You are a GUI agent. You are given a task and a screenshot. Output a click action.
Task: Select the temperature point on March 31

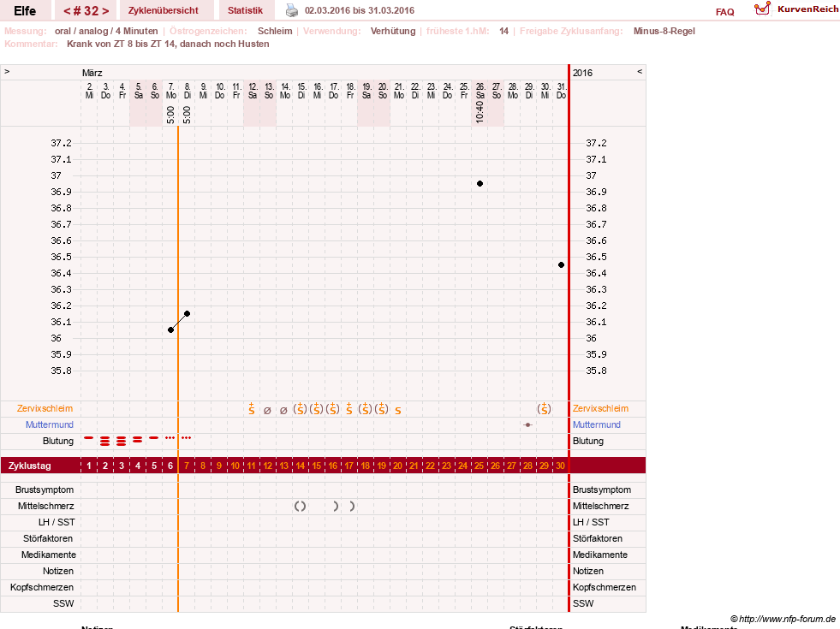pyautogui.click(x=562, y=265)
